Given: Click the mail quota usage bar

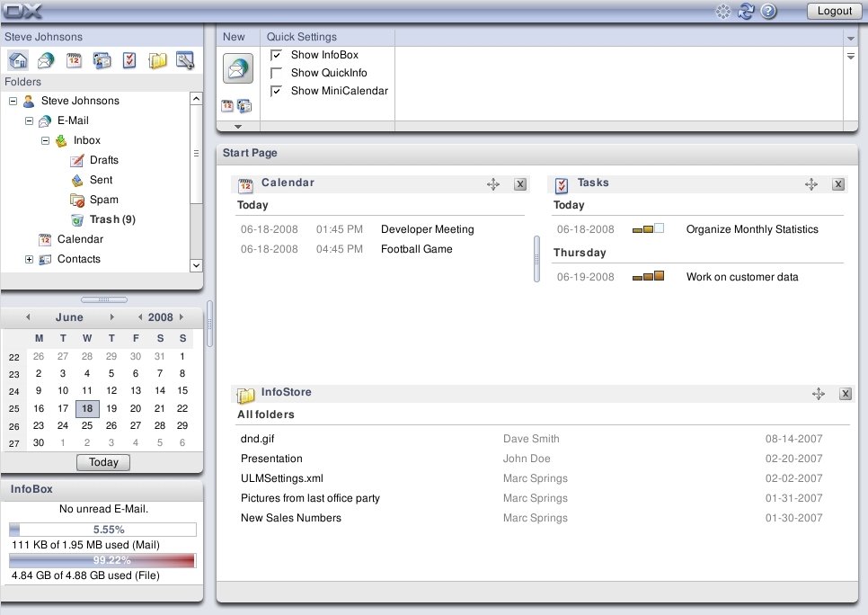Looking at the screenshot, I should (102, 530).
